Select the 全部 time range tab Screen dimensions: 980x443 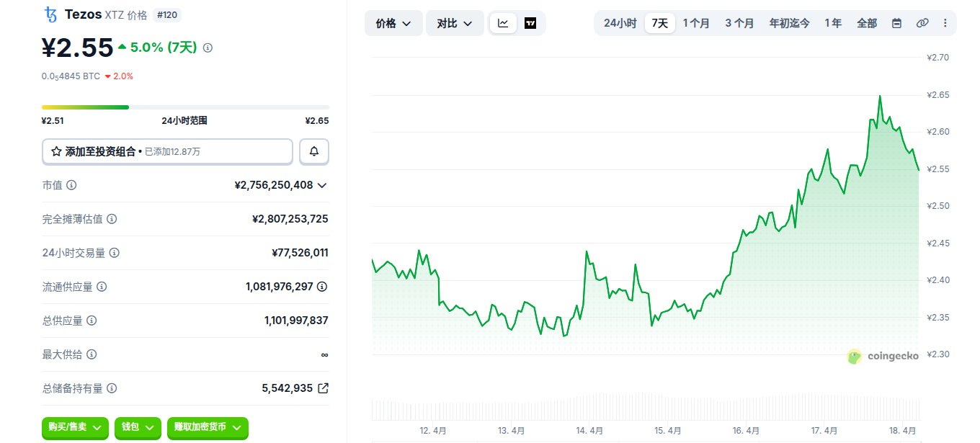pyautogui.click(x=867, y=23)
